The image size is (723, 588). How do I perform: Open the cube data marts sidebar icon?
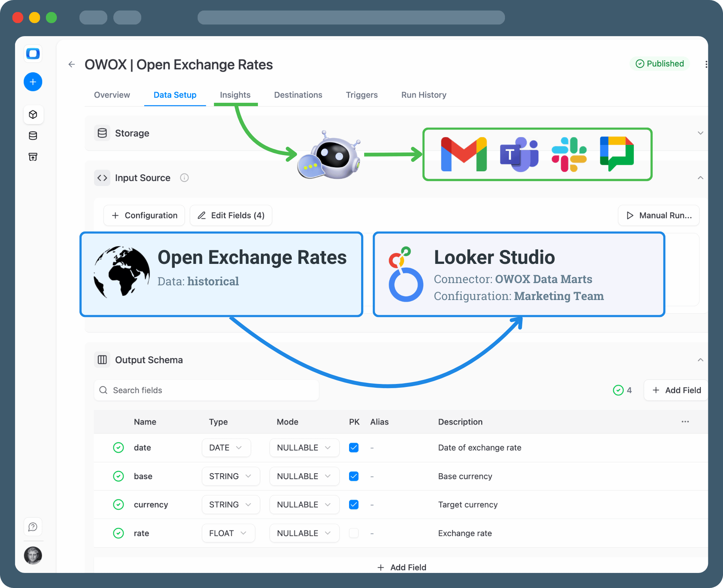(33, 114)
